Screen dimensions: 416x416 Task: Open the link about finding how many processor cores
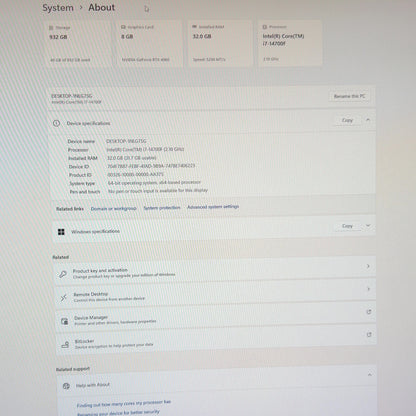124,404
